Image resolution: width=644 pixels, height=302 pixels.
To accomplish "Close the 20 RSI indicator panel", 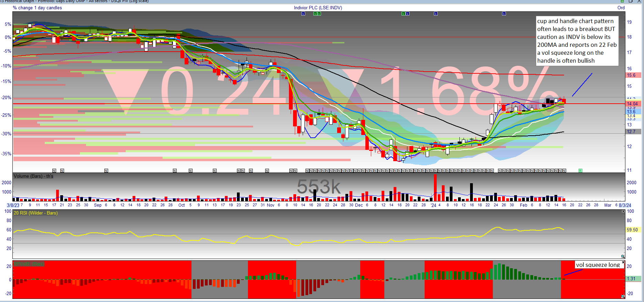I will (x=623, y=211).
